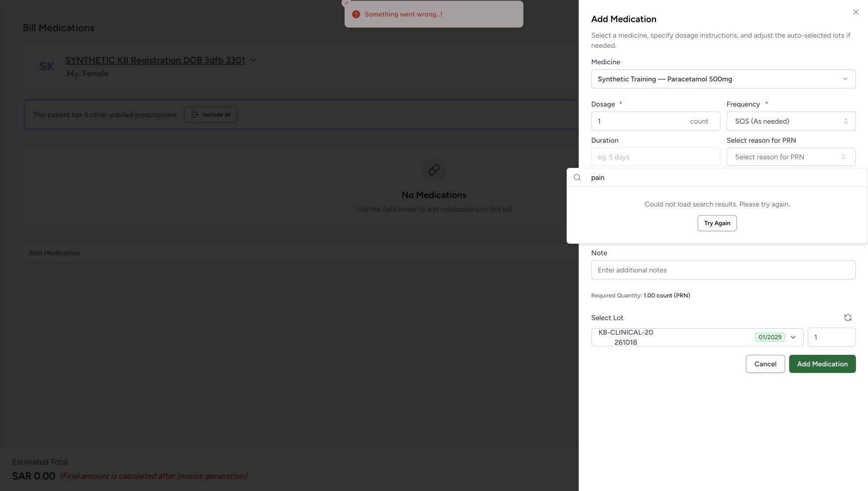Click the lot quantity field showing 1

pos(831,337)
